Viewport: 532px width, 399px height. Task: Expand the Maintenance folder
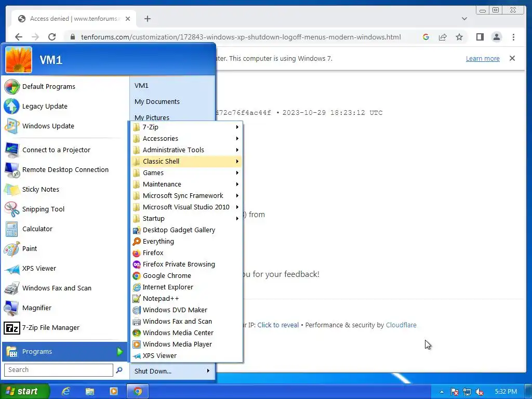tap(186, 184)
